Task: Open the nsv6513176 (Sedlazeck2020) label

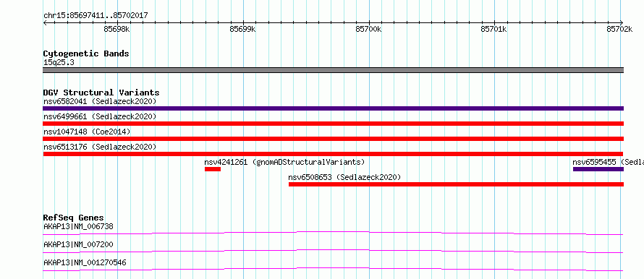Action: coord(100,147)
